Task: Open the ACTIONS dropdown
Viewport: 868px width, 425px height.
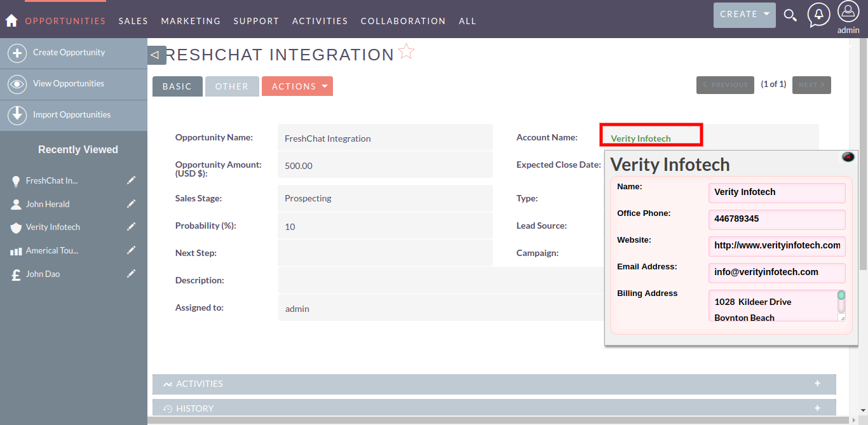Action: (x=297, y=86)
